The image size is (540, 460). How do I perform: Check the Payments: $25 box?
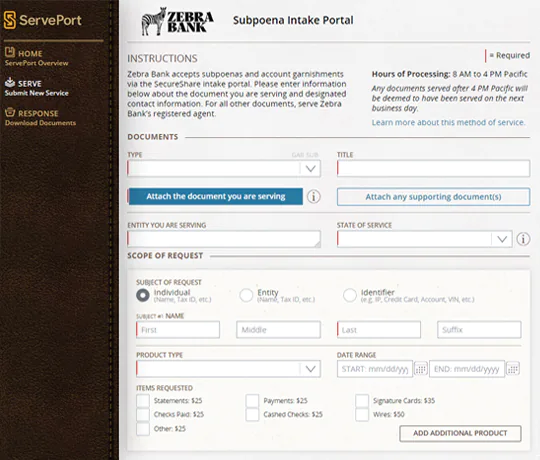252,401
